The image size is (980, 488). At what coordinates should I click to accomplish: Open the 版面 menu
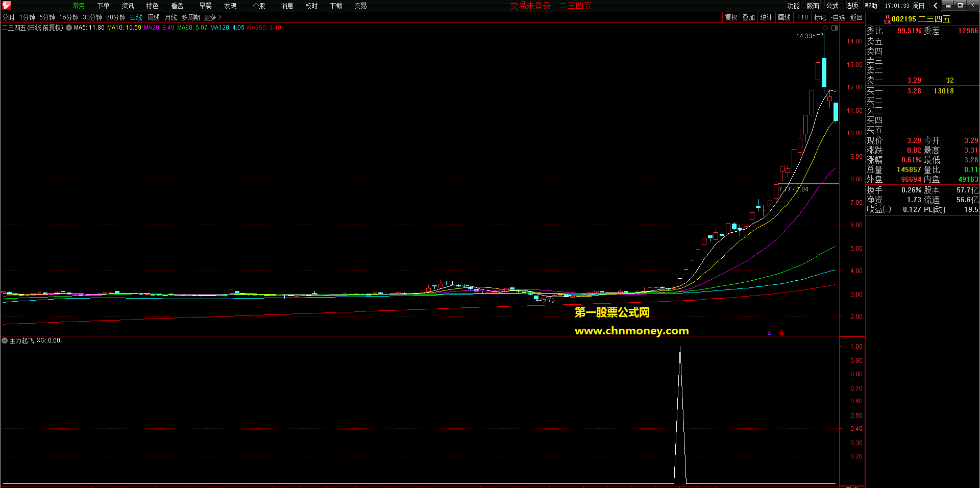813,6
